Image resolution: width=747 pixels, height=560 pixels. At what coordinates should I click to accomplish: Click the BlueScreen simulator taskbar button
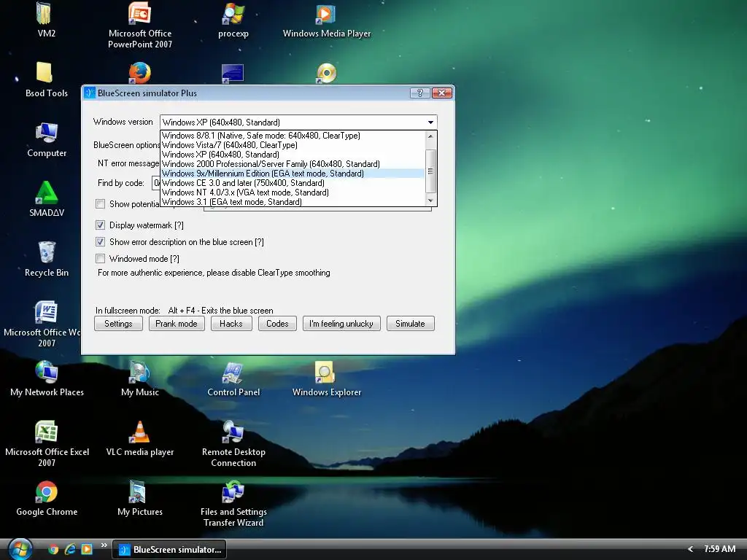pos(169,549)
